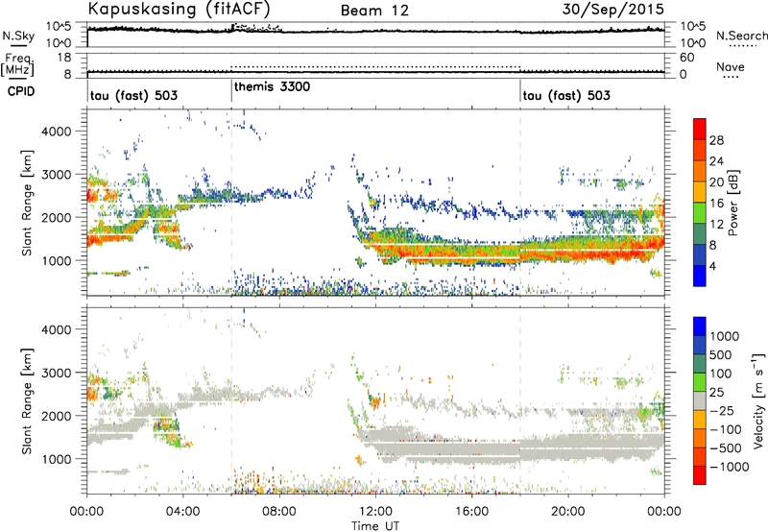Click the '24' label on Power colorbar
Screen dimensions: 768x532
(716, 161)
